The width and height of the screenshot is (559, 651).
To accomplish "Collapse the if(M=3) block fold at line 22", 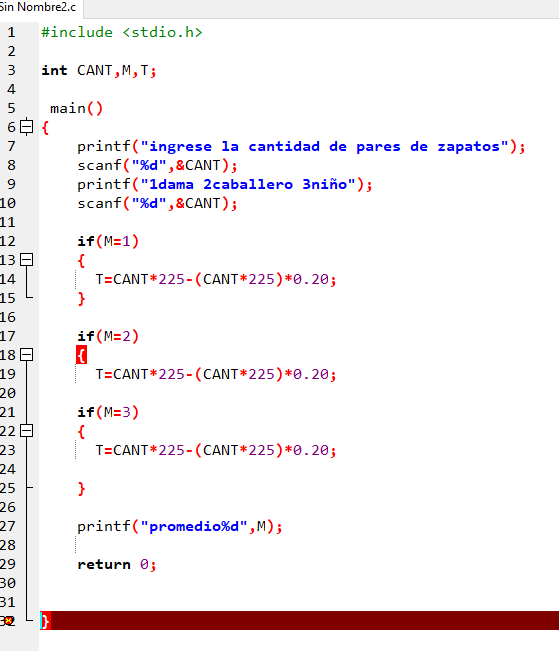I will [27, 431].
